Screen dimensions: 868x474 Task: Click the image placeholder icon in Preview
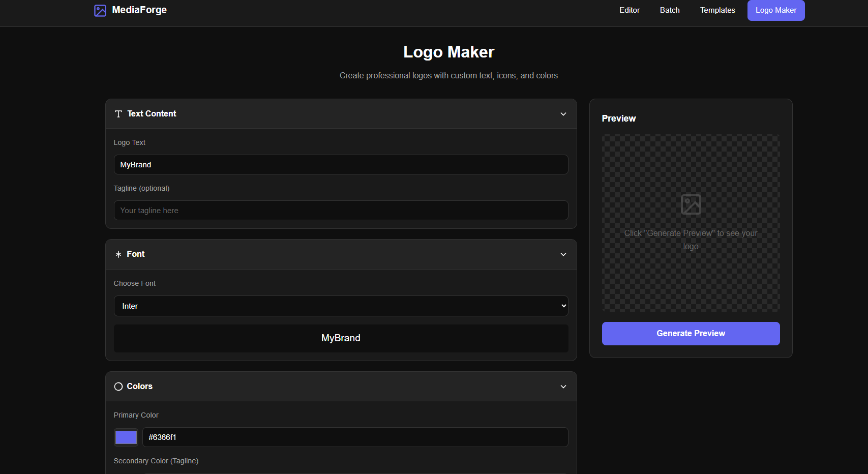tap(691, 204)
